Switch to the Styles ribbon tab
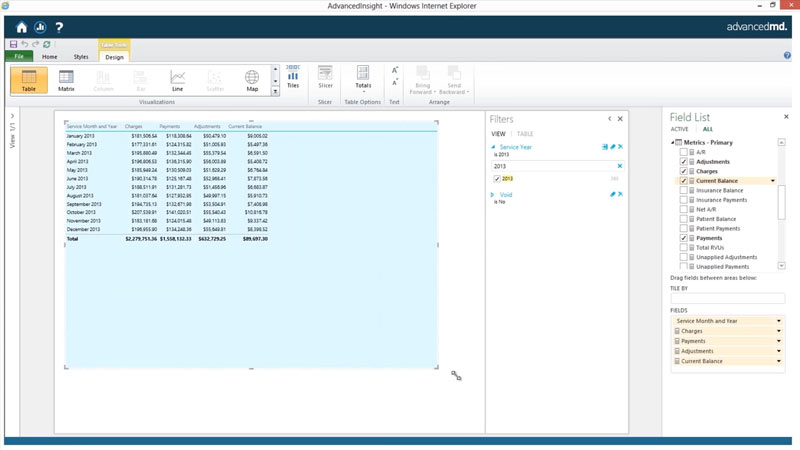The image size is (800, 450). point(81,57)
